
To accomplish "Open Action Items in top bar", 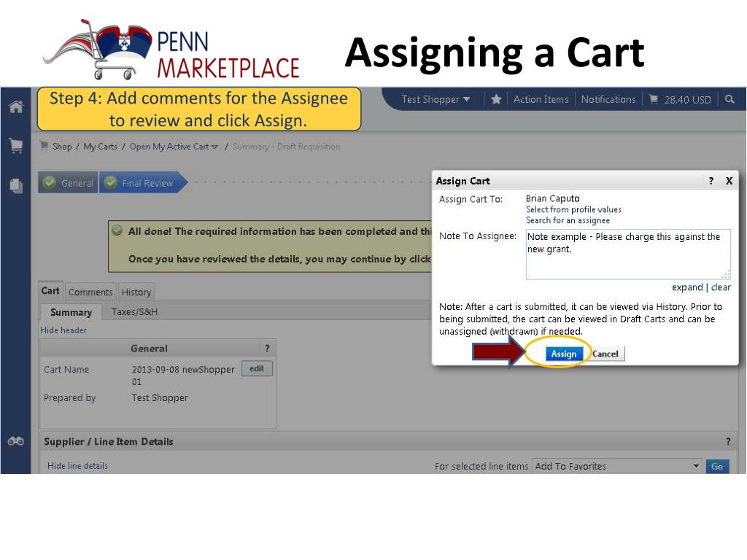I will tap(541, 99).
